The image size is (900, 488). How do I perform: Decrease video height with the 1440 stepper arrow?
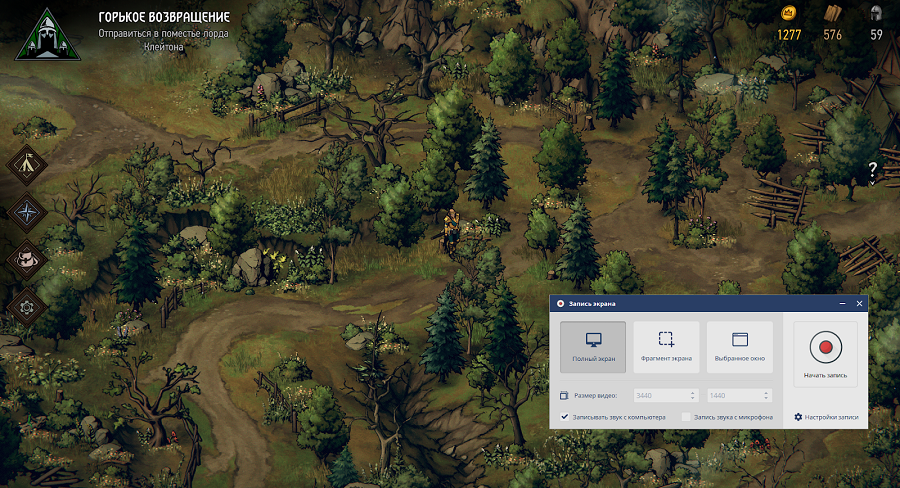coord(766,398)
